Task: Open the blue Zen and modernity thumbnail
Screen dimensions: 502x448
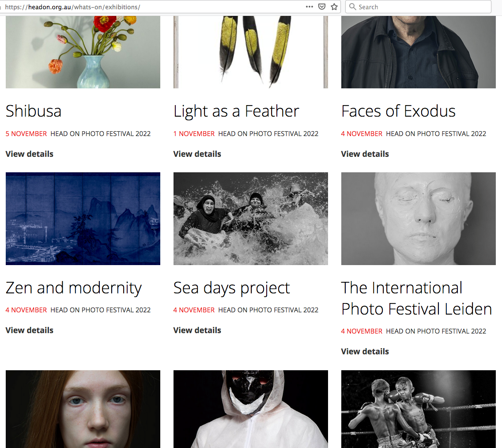Action: click(x=83, y=219)
